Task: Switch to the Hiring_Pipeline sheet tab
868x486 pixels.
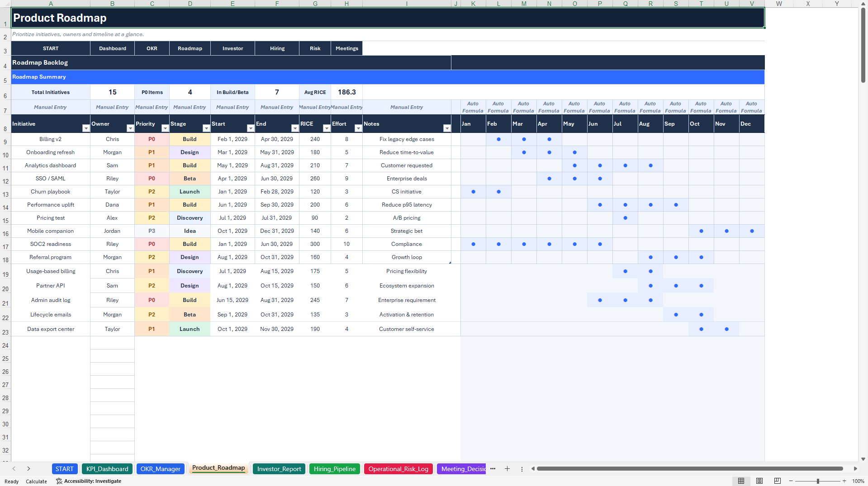Action: (x=335, y=469)
